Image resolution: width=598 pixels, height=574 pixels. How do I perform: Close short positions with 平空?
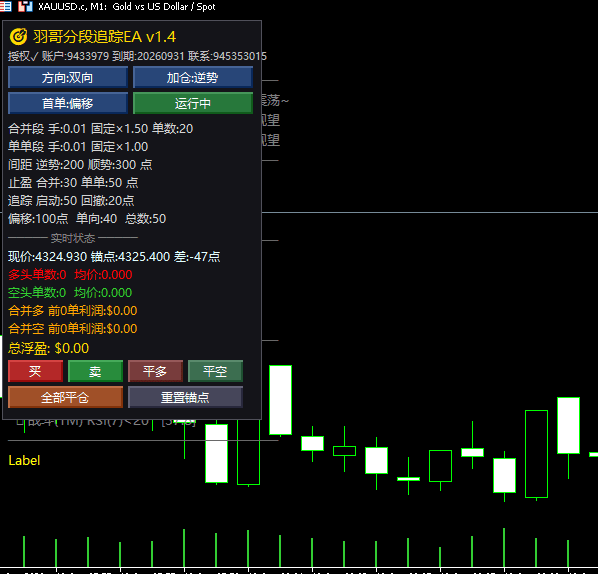click(x=215, y=371)
